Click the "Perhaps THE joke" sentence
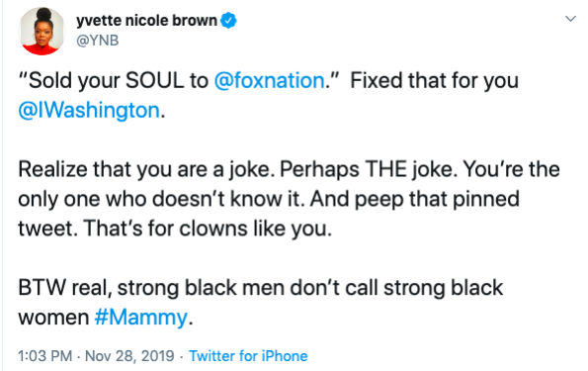Viewport: 588px width, 371px height. click(x=369, y=169)
